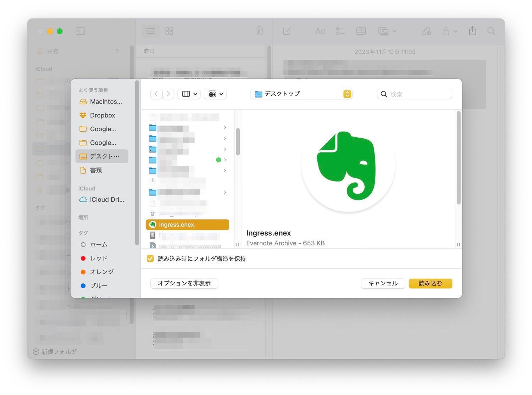532x395 pixels.
Task: Select the ホーム tag
Action: 102,245
